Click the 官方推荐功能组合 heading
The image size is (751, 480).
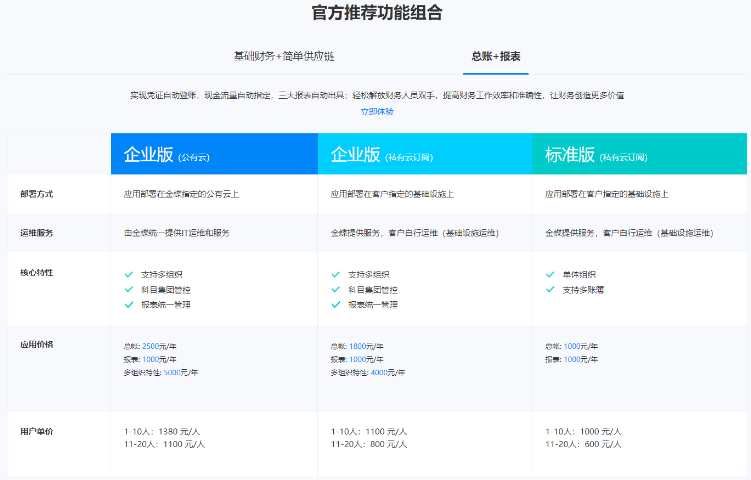[x=377, y=12]
